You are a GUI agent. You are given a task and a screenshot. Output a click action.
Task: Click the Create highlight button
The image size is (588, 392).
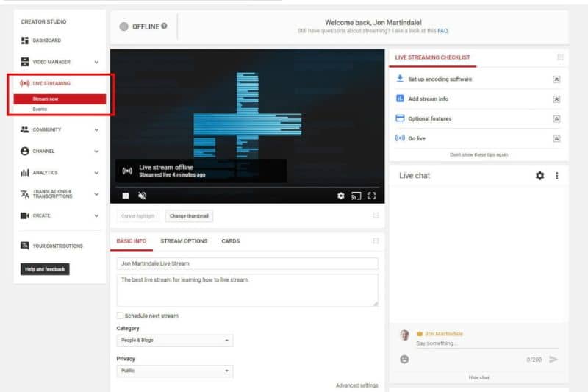tap(137, 215)
